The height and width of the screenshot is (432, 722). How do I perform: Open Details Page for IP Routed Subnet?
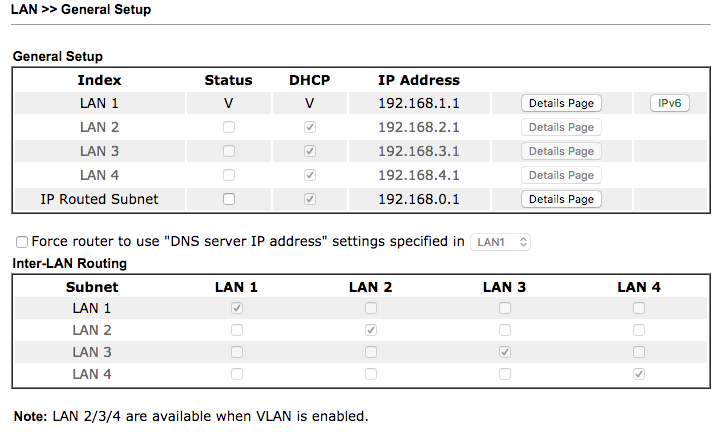coord(561,199)
